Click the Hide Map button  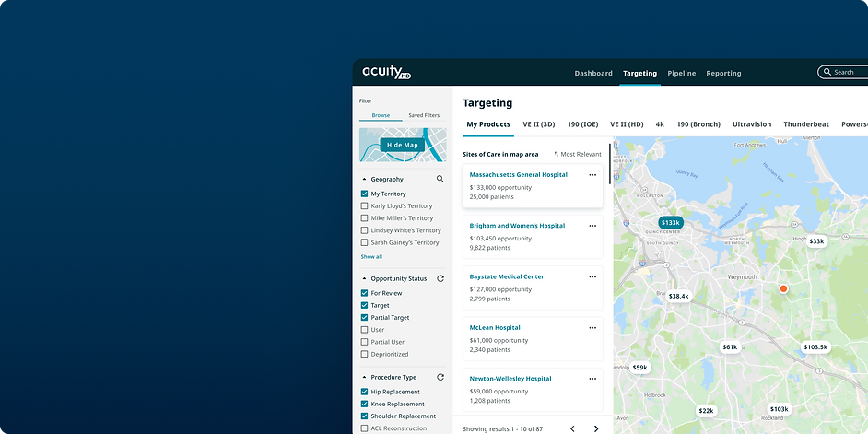pyautogui.click(x=403, y=145)
